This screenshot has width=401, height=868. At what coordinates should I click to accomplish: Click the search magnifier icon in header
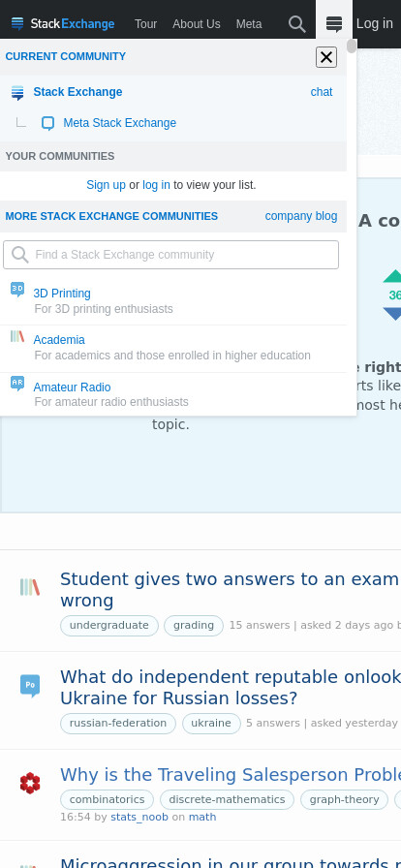point(296,24)
